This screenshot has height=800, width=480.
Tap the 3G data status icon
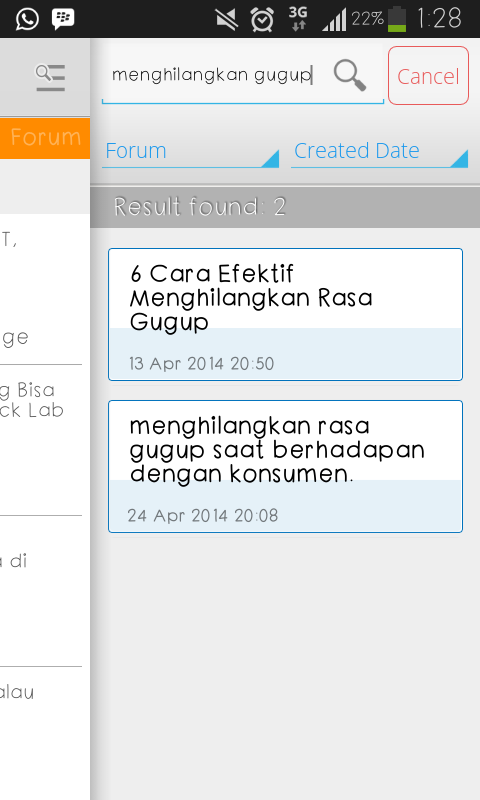(298, 19)
